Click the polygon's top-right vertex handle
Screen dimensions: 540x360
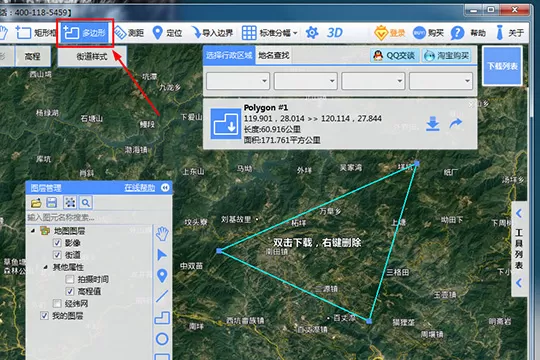[x=417, y=163]
